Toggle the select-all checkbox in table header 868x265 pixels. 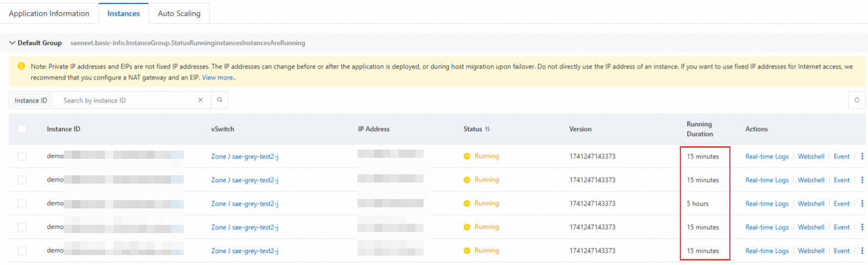point(22,129)
